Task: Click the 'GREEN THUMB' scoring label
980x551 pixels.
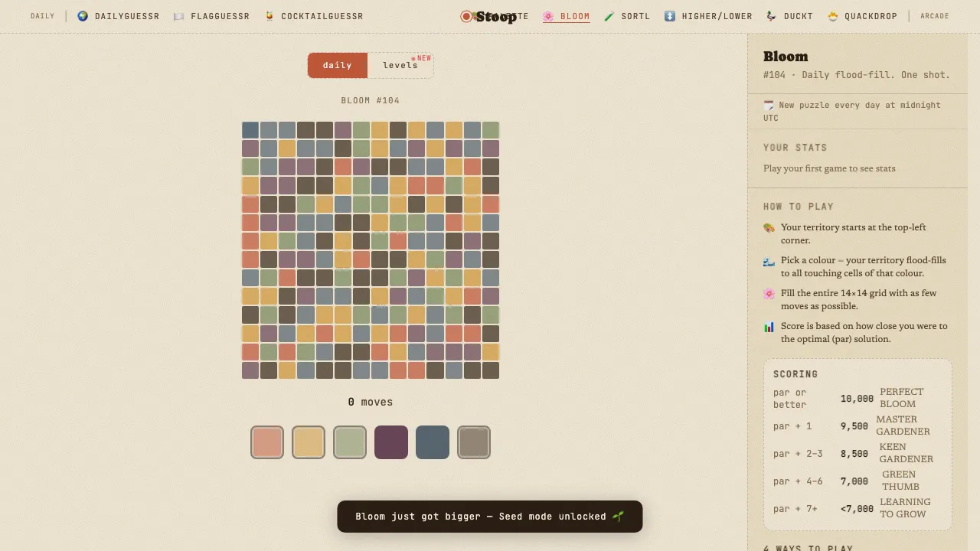Action: click(x=900, y=481)
